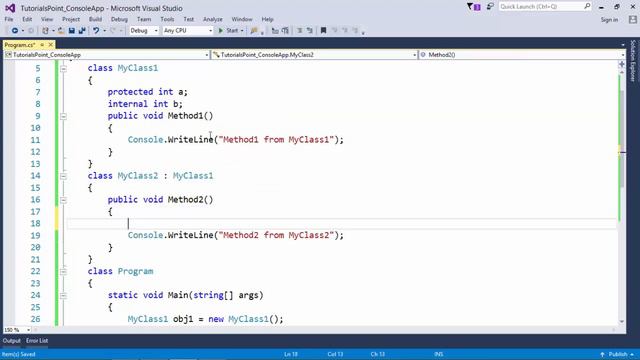
Task: Undo the last edit via toolbar arrow
Action: [x=96, y=31]
